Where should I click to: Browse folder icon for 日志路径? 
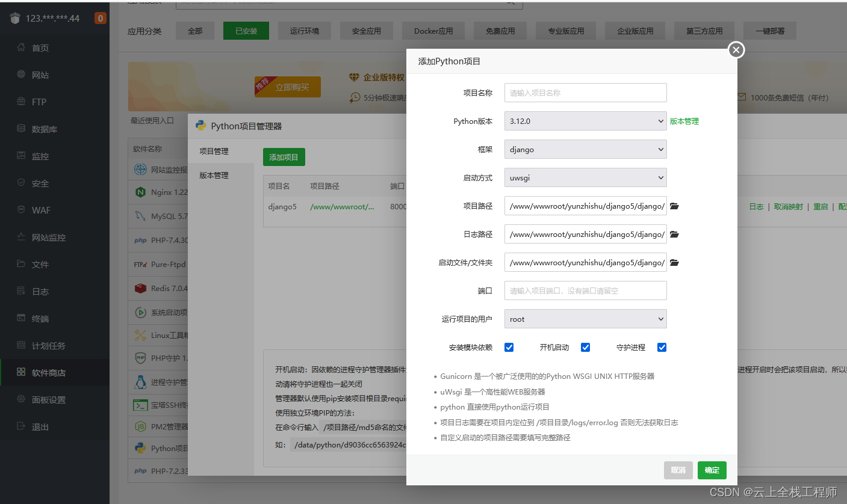coord(674,234)
